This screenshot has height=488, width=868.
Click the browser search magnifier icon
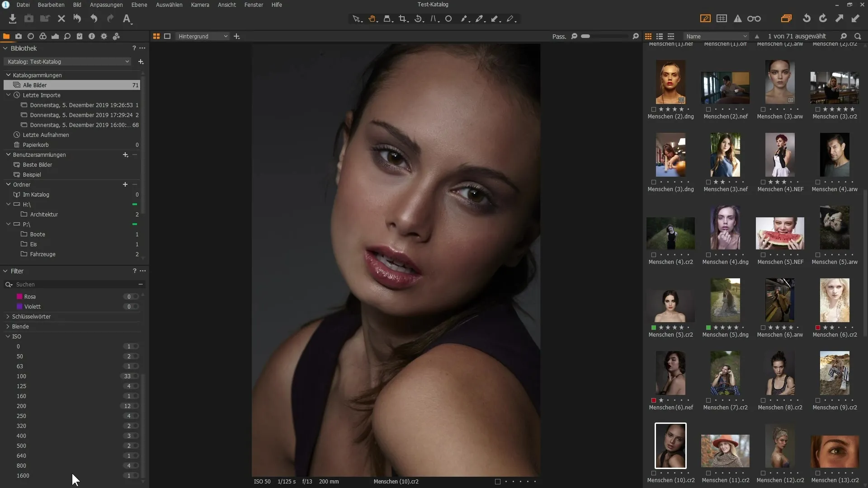click(858, 36)
